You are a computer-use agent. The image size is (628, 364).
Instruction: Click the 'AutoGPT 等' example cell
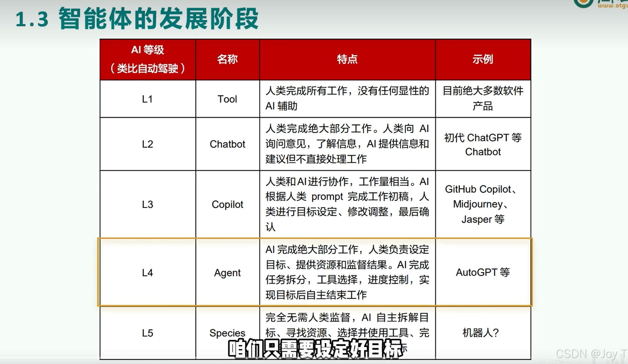click(x=483, y=272)
